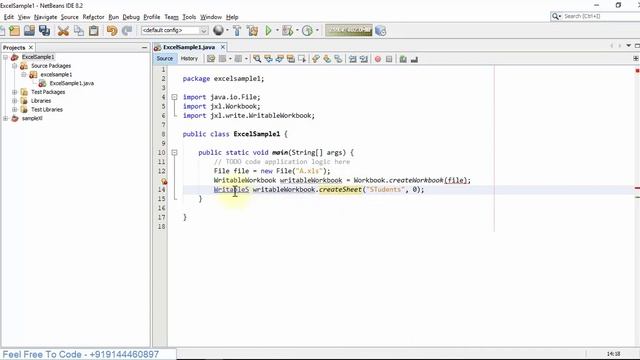Viewport: 640px width, 360px height.
Task: Click the Next Bookmark icon
Action: click(327, 59)
